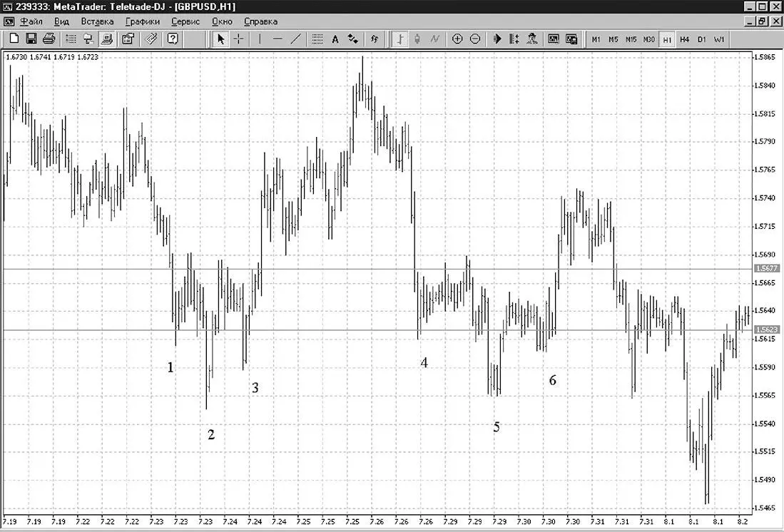Viewport: 784px width, 532px height.
Task: Open the Файл menu
Action: pyautogui.click(x=31, y=21)
